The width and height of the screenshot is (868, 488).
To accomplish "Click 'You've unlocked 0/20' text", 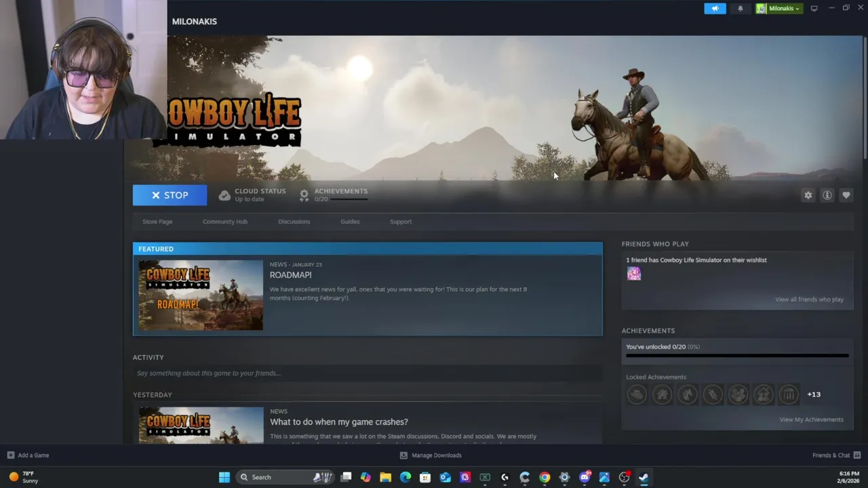I will [x=656, y=347].
